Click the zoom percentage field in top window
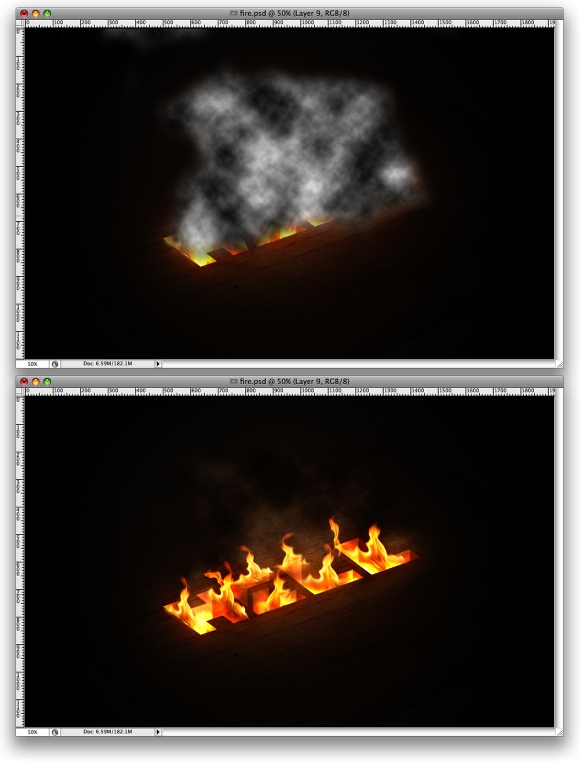 (x=33, y=364)
